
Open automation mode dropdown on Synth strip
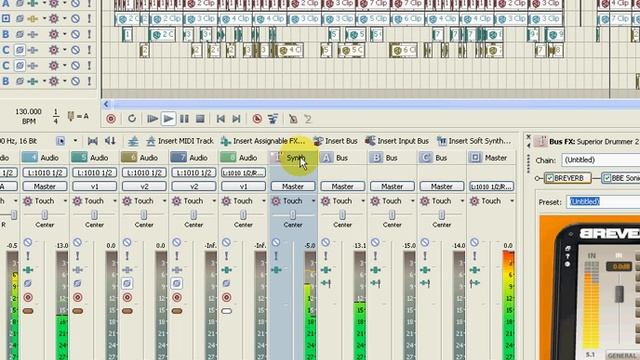(x=313, y=201)
